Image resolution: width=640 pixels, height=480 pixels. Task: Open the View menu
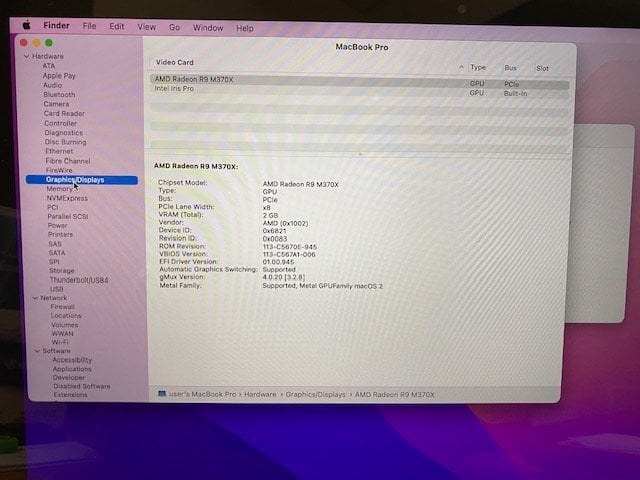coord(147,27)
